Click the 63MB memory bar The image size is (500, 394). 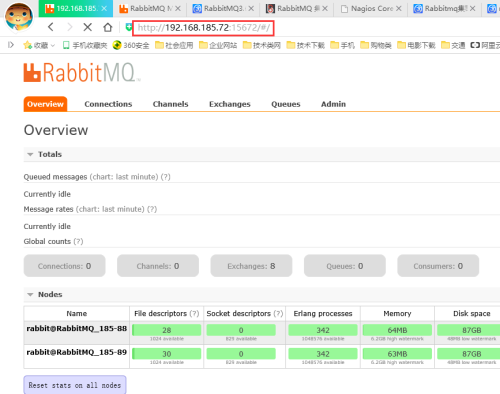coord(397,354)
